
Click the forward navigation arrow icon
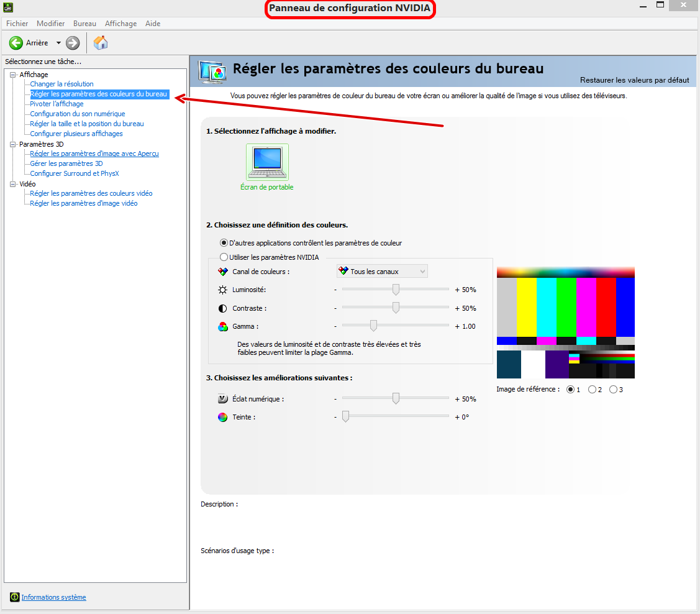pos(73,43)
